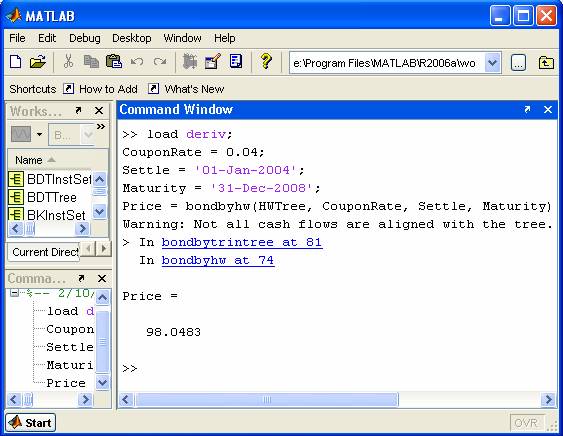
Task: Click the Undo arrow icon
Action: 137,62
